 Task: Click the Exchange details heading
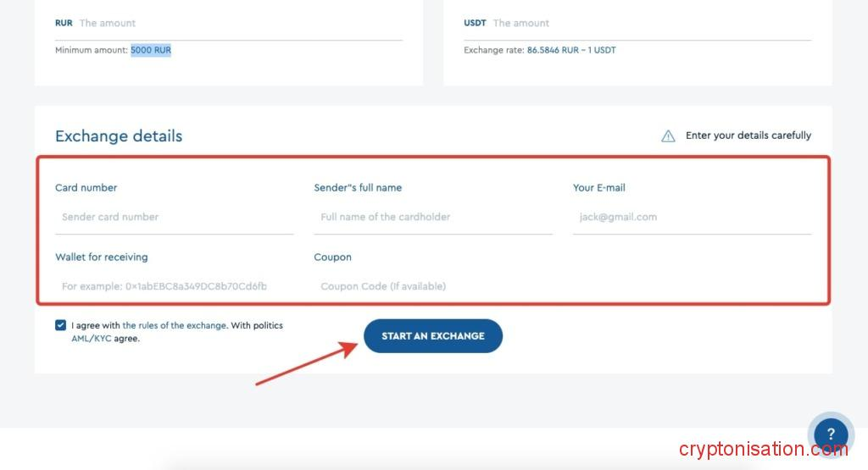coord(119,136)
